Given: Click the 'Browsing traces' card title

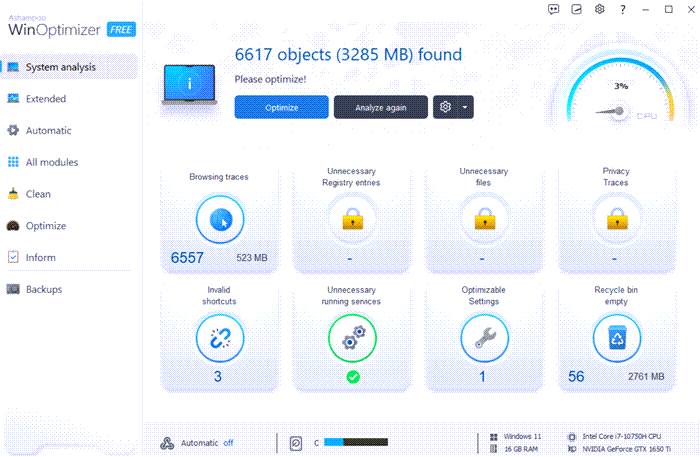Looking at the screenshot, I should coord(219,177).
